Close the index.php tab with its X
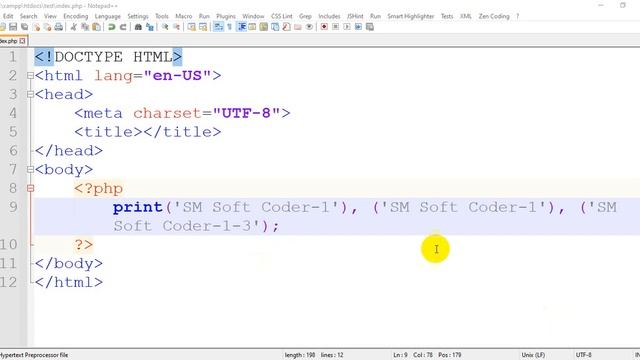The height and width of the screenshot is (360, 640). [x=22, y=41]
